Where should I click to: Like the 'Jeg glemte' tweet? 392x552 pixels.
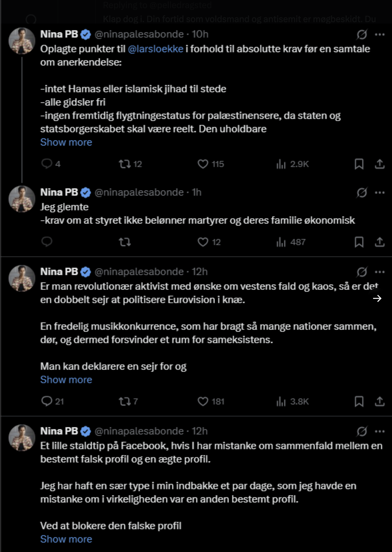click(x=203, y=242)
